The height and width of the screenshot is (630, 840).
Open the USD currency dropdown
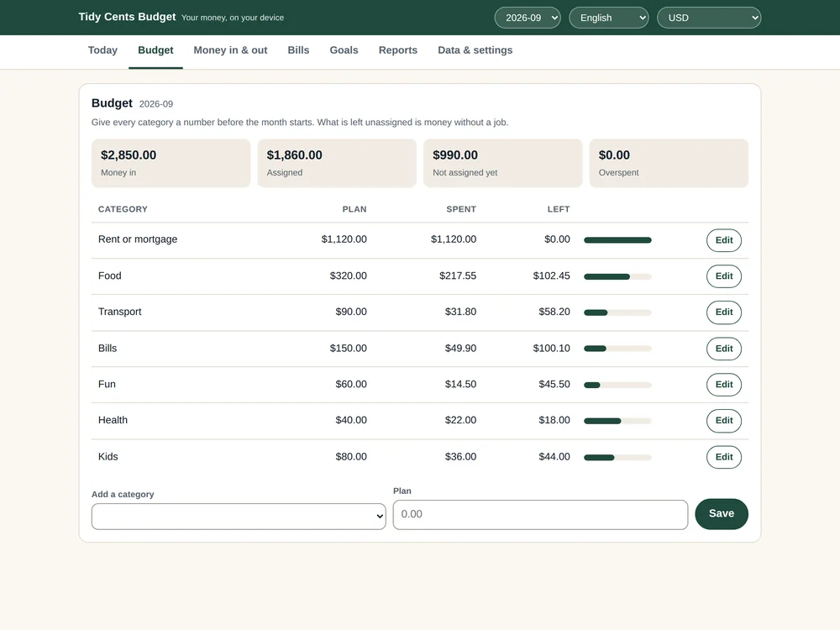coord(709,18)
